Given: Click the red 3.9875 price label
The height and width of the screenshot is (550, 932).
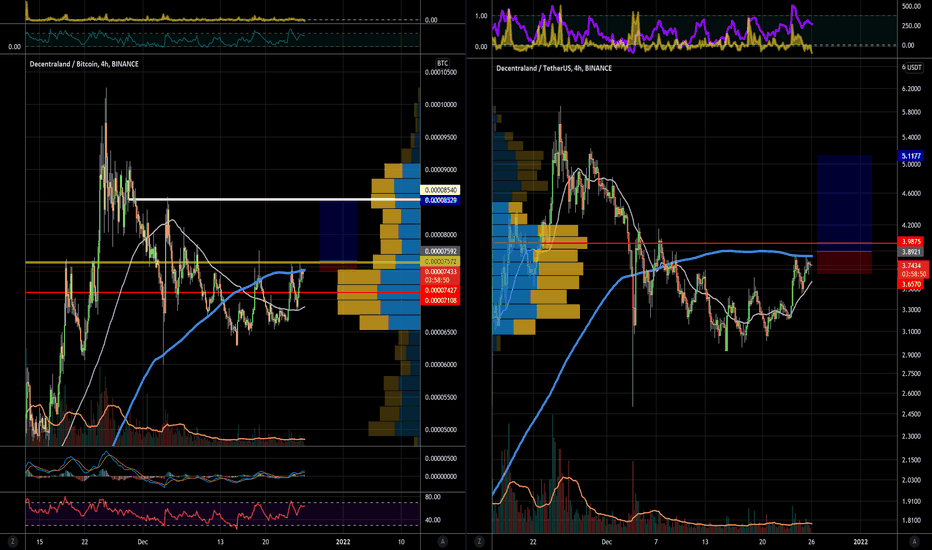Looking at the screenshot, I should pos(911,241).
